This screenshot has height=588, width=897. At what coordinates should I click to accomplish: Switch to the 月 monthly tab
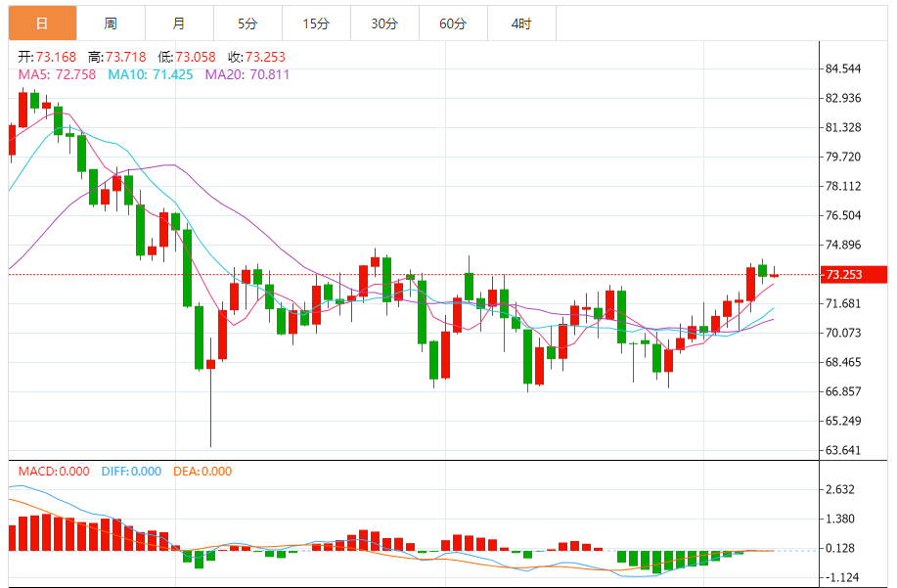(x=180, y=23)
